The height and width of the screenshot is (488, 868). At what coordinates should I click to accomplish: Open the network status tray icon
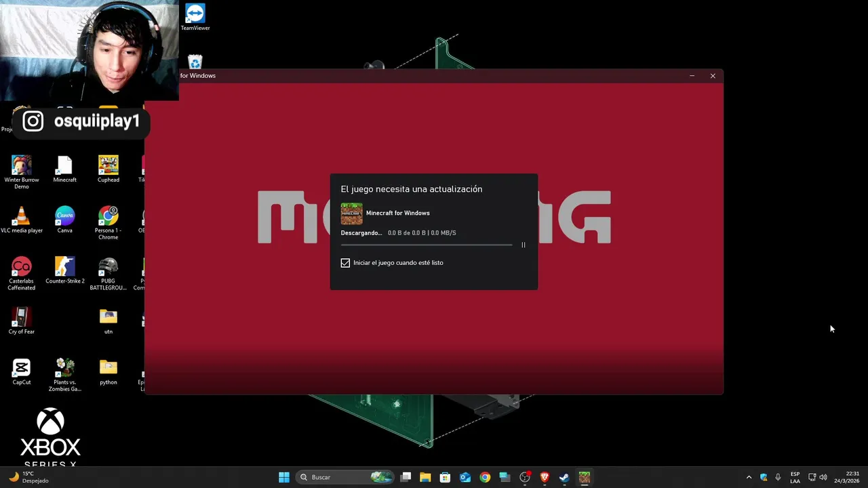pyautogui.click(x=812, y=477)
